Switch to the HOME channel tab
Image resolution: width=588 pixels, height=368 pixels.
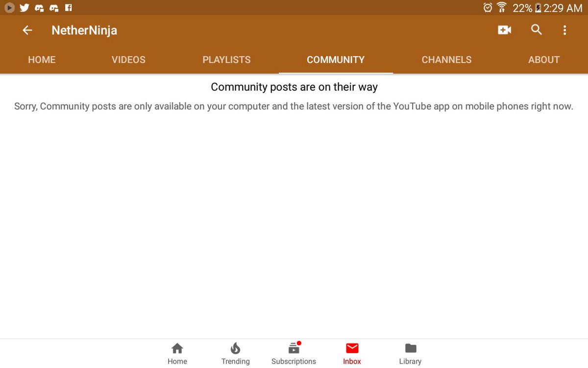[42, 60]
